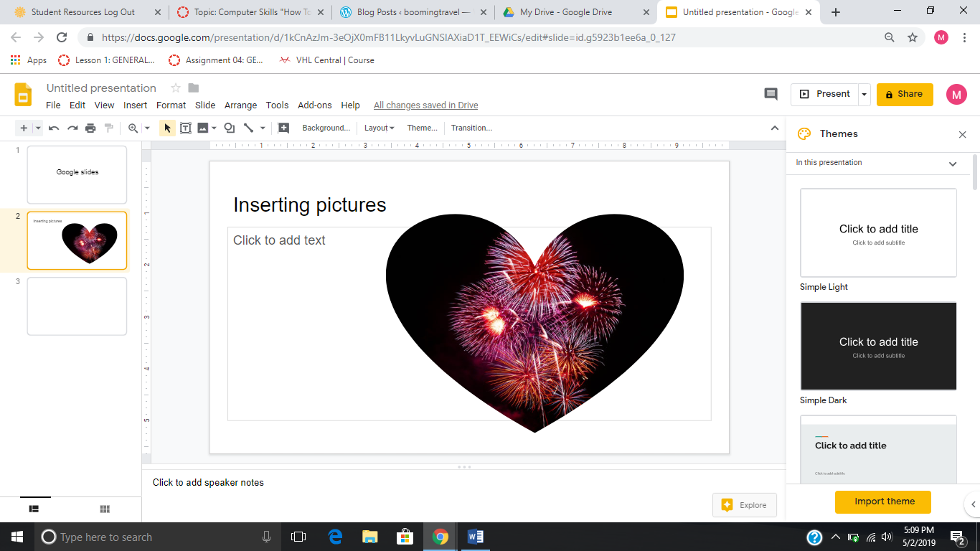Click the Print icon
Screen dimensions: 980x551
coord(90,128)
